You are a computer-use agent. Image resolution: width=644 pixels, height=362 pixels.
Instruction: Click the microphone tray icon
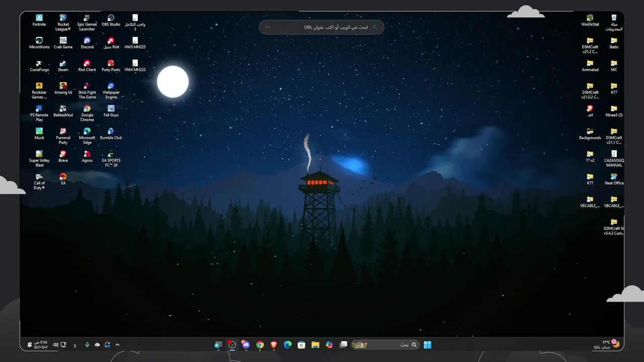click(x=87, y=345)
